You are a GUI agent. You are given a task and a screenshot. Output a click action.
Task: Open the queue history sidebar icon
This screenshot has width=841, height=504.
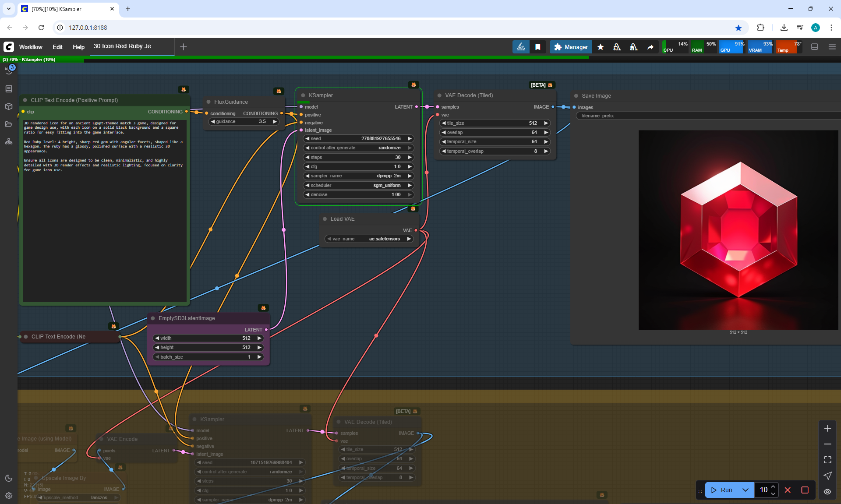pyautogui.click(x=9, y=70)
